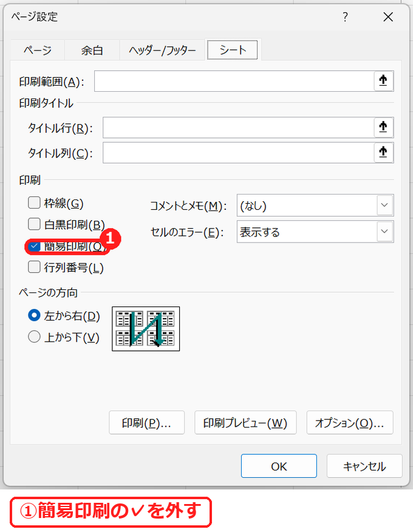Select the 上から下(V) radio button
Screen dimensions: 413x532
click(x=34, y=337)
